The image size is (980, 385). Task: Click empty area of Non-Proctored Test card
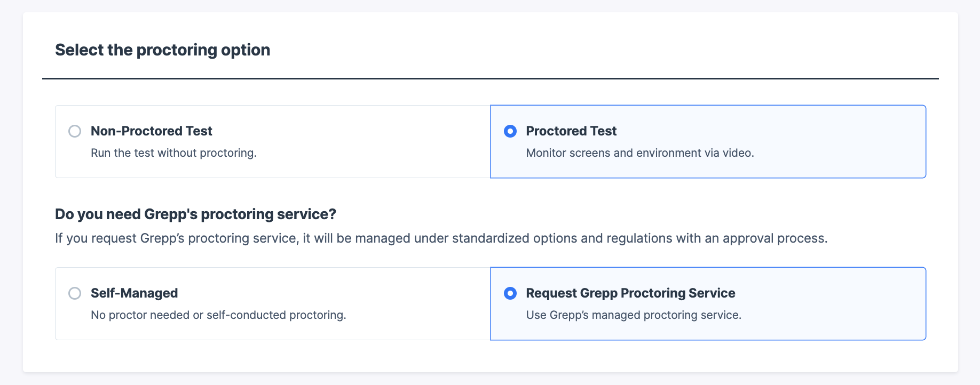(x=374, y=141)
